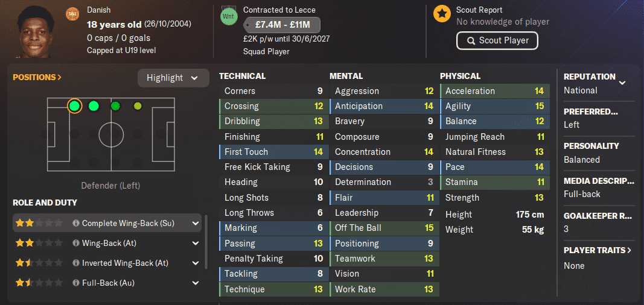Expand the Reputation panel chevron

(622, 83)
